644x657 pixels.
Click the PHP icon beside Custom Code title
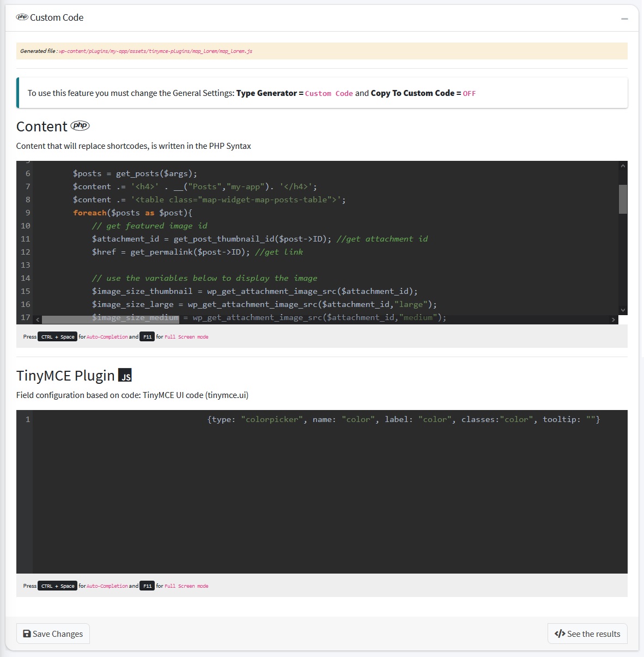tap(22, 17)
